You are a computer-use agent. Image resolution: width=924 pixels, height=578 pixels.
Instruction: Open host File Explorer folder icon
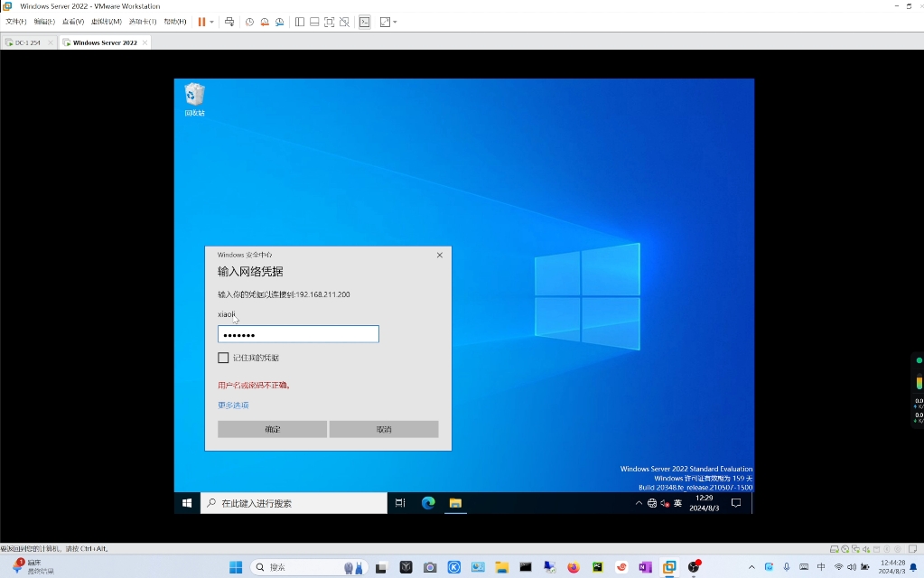point(501,567)
